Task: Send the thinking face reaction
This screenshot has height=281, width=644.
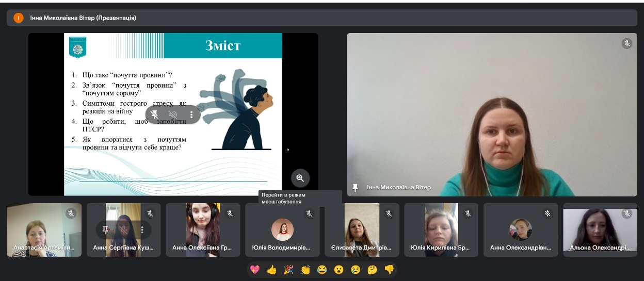Action: (373, 269)
